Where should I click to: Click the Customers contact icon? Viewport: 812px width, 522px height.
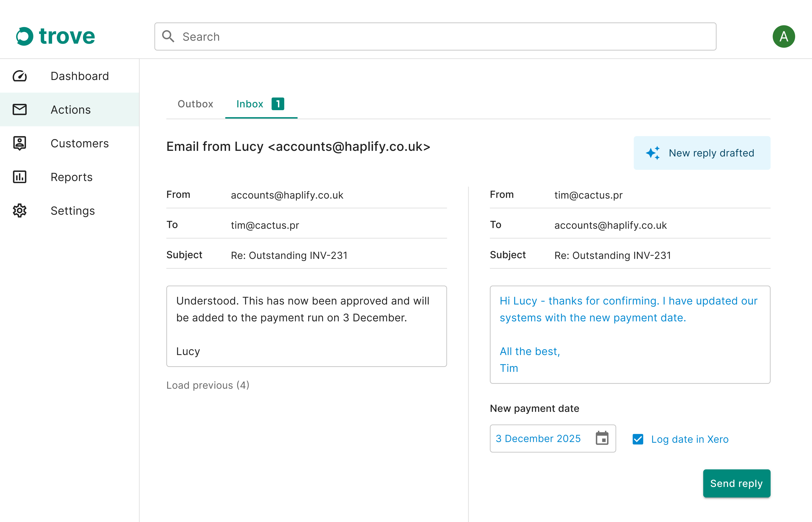click(20, 143)
